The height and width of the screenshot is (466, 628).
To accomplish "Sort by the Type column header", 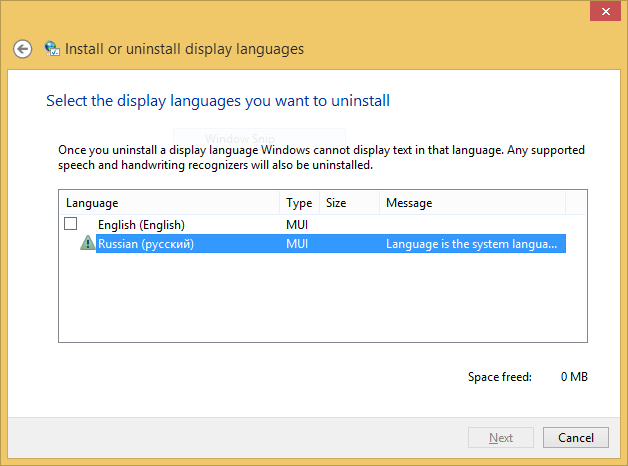I will click(x=299, y=203).
